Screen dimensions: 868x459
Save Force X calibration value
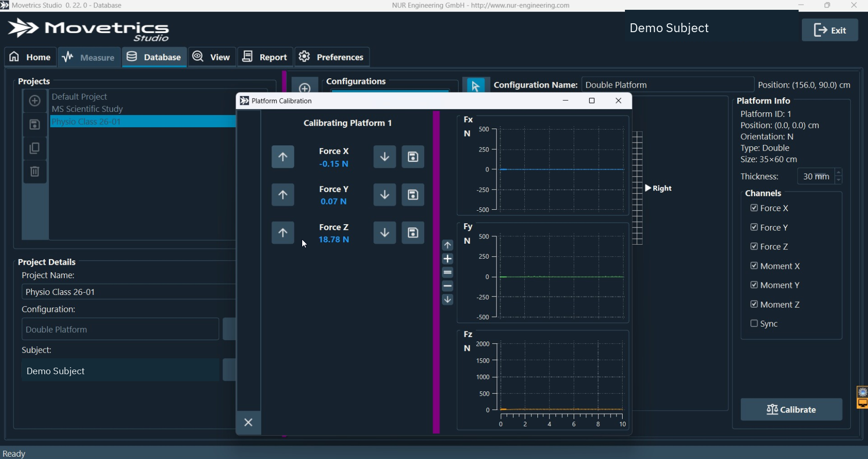pos(413,157)
